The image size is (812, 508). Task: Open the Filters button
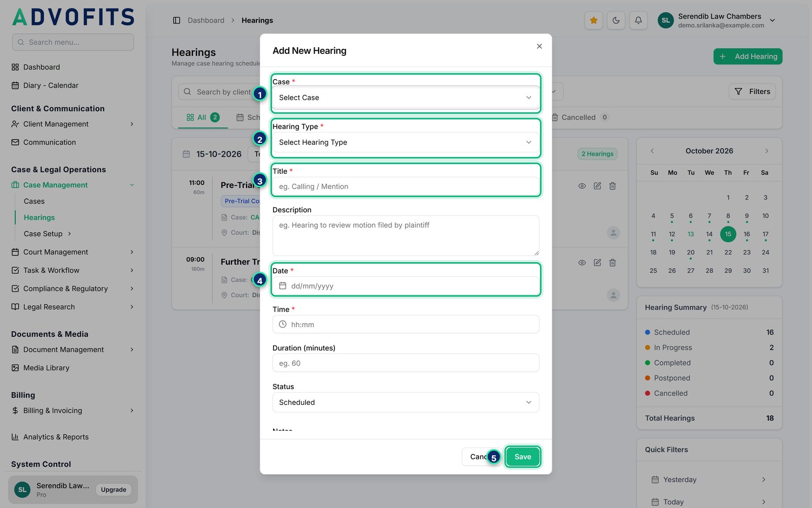click(x=753, y=91)
